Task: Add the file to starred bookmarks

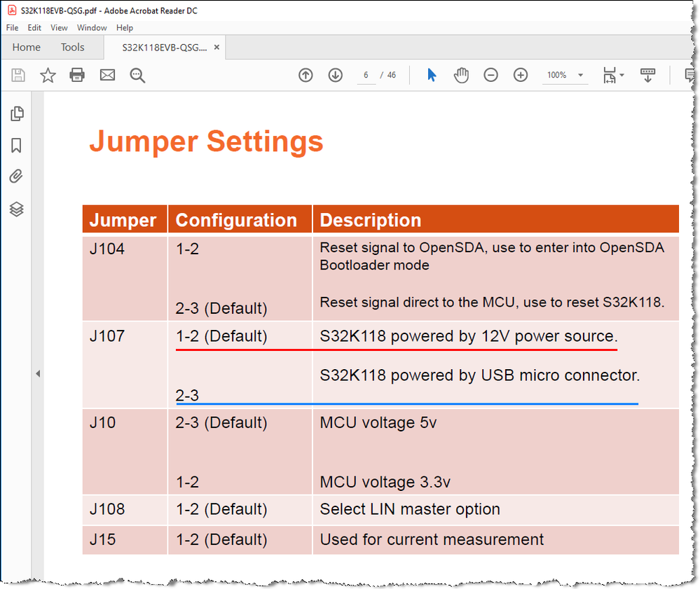Action: (x=48, y=75)
